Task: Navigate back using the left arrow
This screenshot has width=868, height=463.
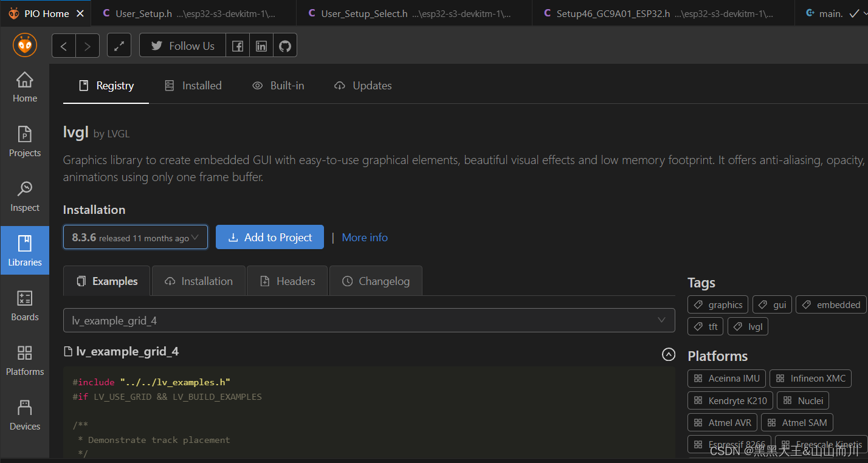Action: click(63, 45)
